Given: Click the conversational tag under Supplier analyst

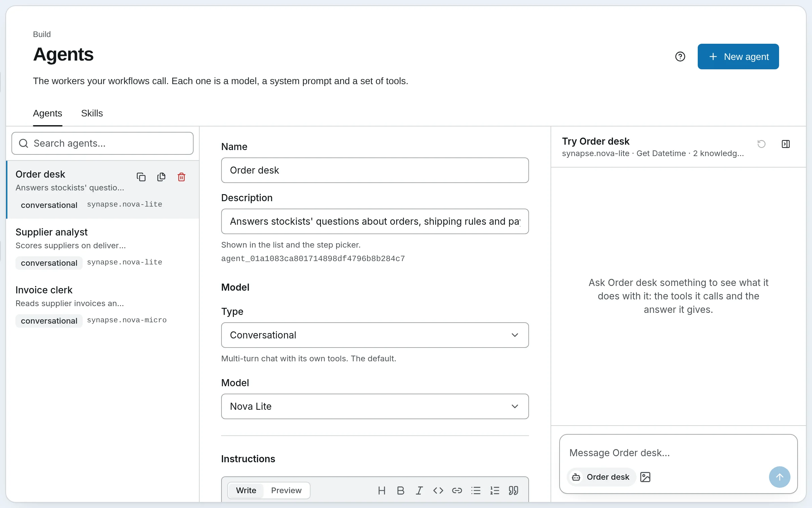Looking at the screenshot, I should pos(49,263).
